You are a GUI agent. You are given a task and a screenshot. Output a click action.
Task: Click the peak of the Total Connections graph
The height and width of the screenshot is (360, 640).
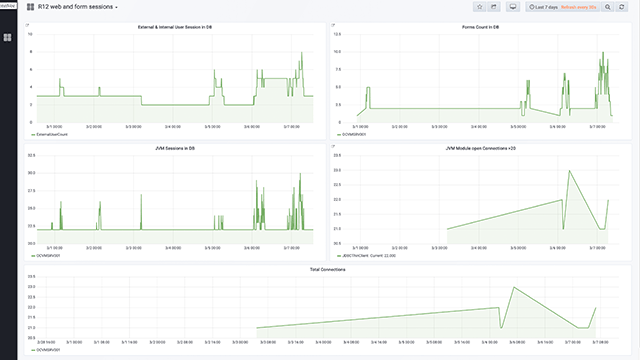click(514, 287)
